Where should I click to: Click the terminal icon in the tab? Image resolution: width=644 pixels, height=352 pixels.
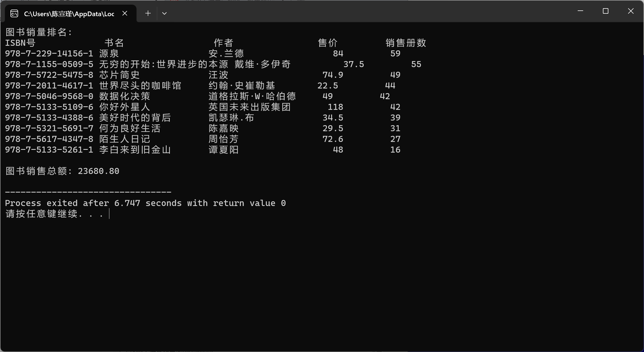(x=14, y=13)
